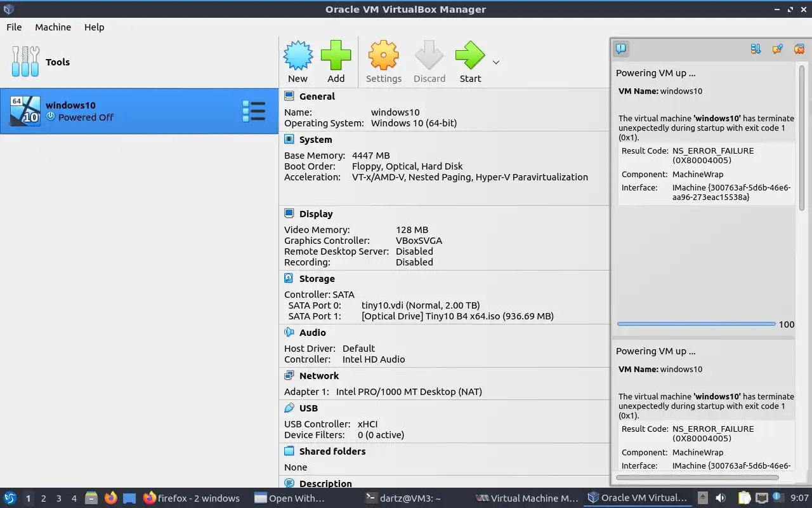
Task: Click the General section header
Action: [x=317, y=97]
